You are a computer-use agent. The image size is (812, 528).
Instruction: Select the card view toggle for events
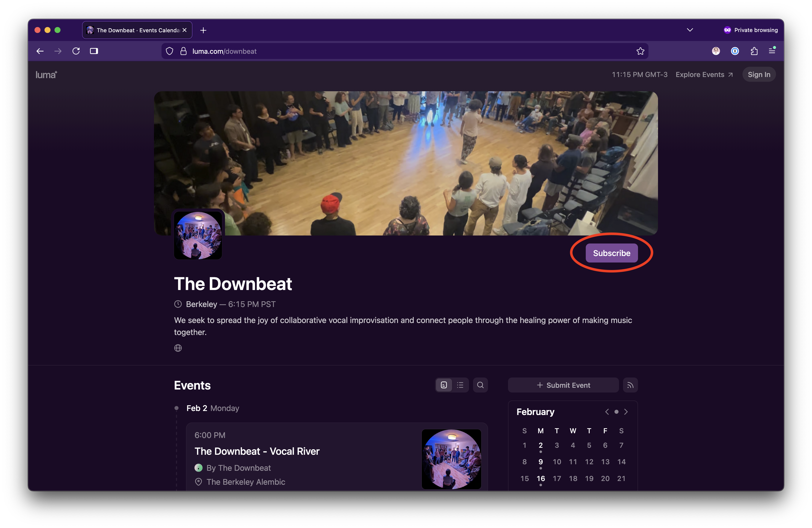tap(443, 385)
